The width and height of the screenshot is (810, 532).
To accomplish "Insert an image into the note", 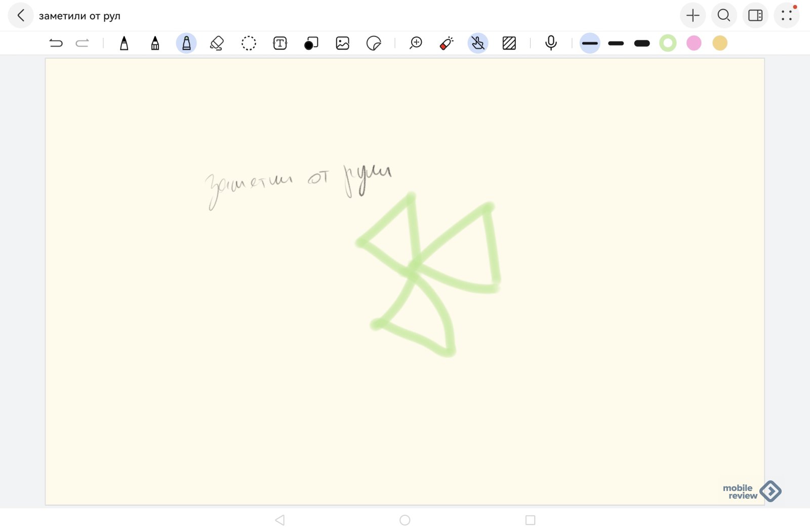I will [343, 44].
